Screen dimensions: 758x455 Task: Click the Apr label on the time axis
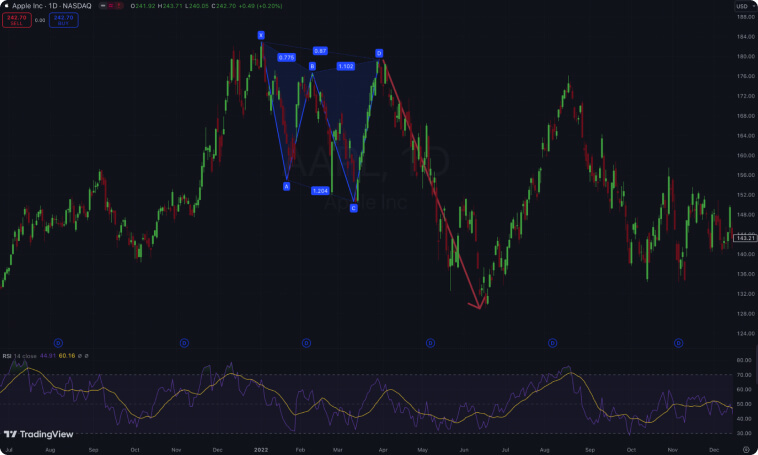pos(383,450)
